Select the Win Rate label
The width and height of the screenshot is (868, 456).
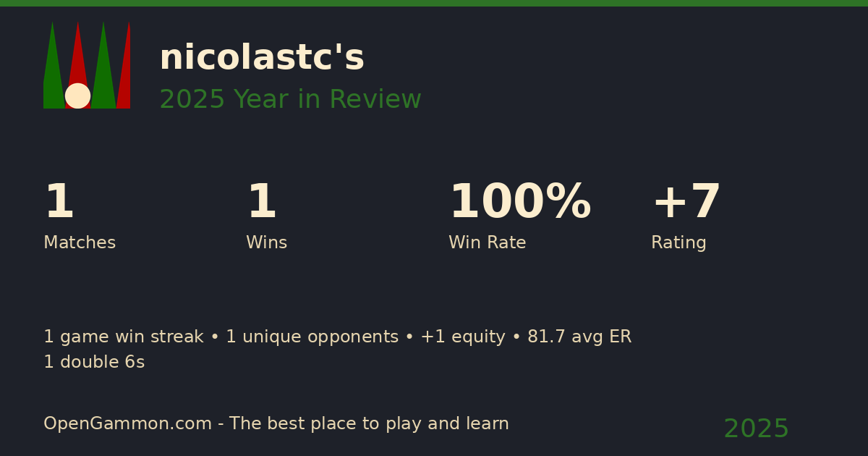(x=487, y=243)
